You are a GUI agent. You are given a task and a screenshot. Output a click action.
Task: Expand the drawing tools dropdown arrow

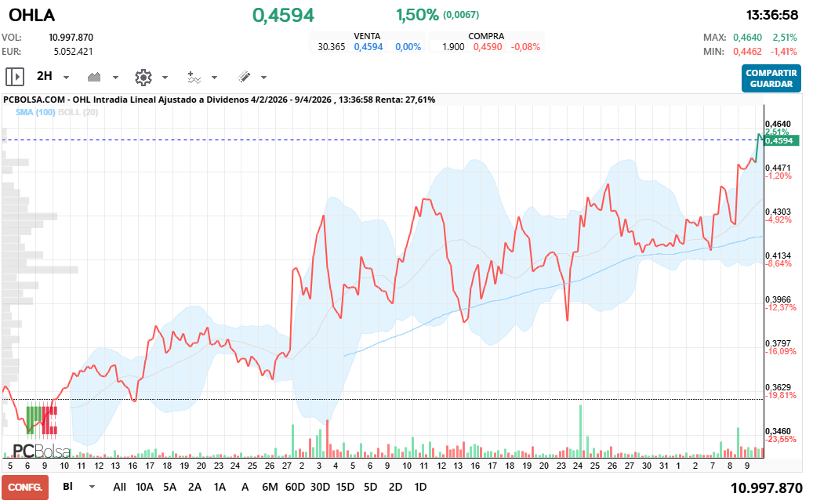pyautogui.click(x=263, y=78)
